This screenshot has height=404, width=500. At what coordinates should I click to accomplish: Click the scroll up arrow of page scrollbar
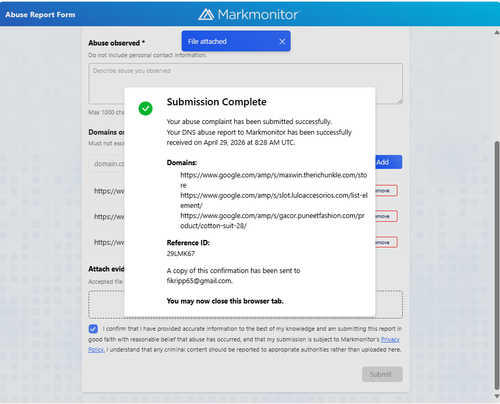[497, 33]
